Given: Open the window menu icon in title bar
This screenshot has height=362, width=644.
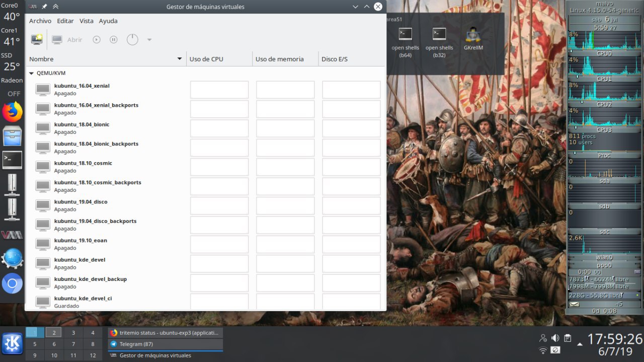Looking at the screenshot, I should (33, 7).
